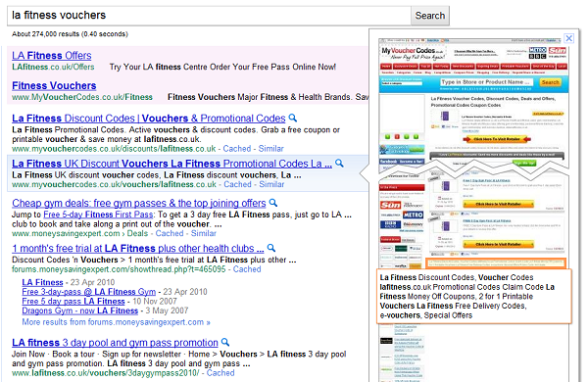588x382 pixels.
Task: Click the Search button
Action: [x=430, y=16]
